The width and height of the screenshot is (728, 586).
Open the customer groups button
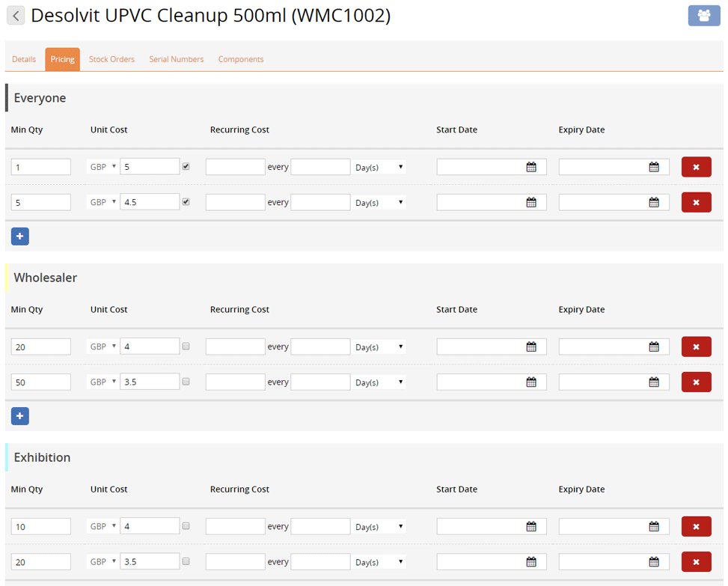704,16
